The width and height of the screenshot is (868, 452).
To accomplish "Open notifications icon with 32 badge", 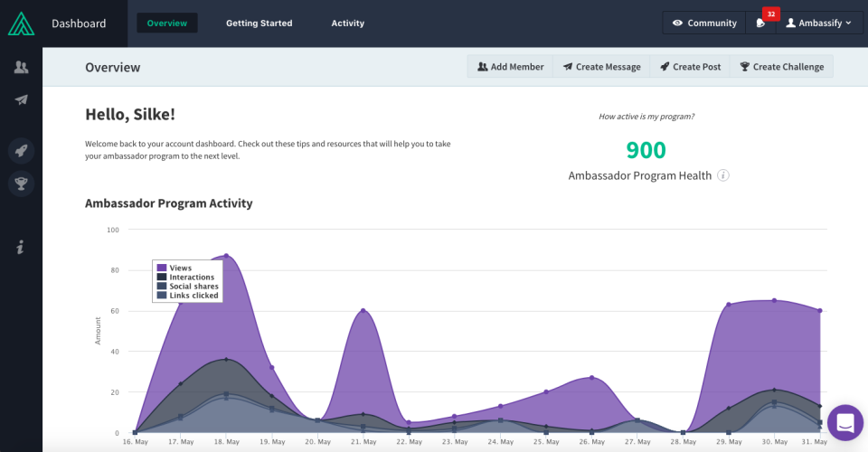I will [x=760, y=23].
